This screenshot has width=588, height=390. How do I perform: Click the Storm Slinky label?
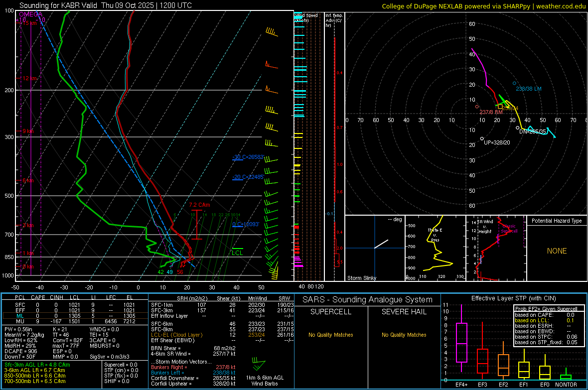[x=361, y=278]
